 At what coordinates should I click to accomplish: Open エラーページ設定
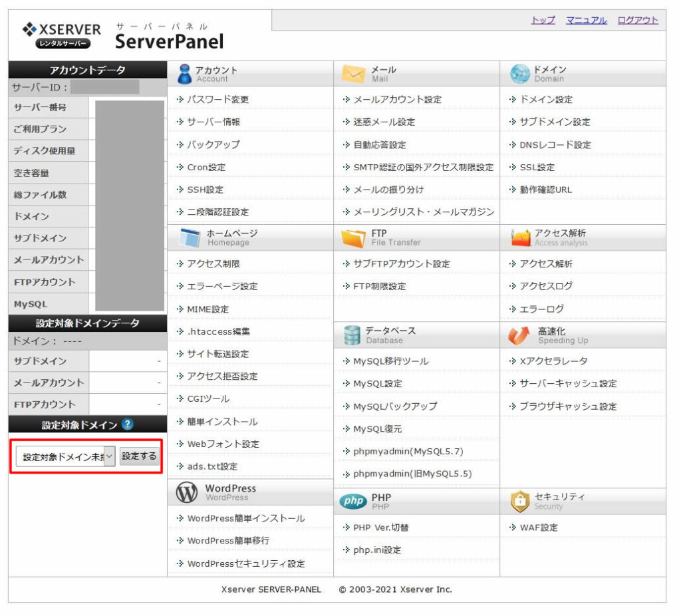tap(222, 286)
